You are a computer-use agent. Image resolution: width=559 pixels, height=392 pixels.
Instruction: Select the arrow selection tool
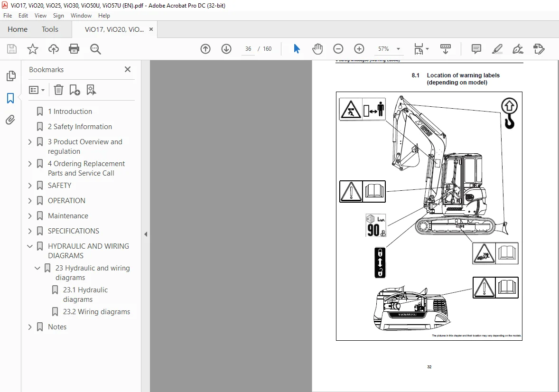coord(297,49)
